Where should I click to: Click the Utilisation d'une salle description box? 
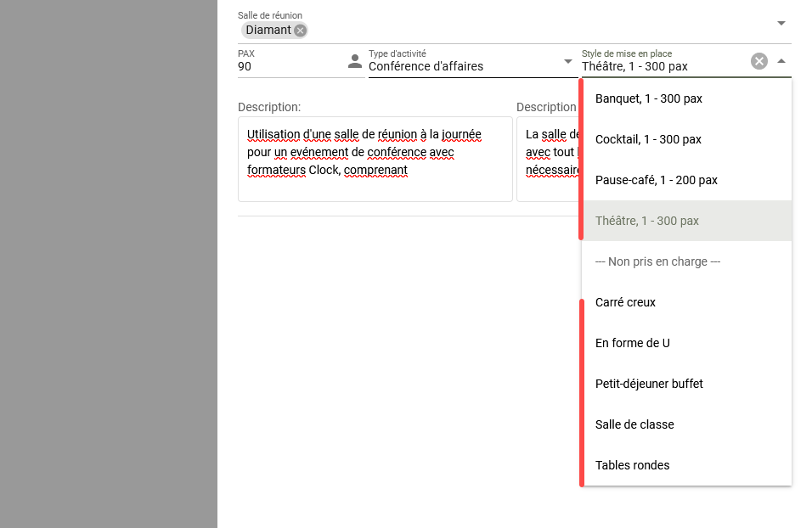[x=375, y=159]
